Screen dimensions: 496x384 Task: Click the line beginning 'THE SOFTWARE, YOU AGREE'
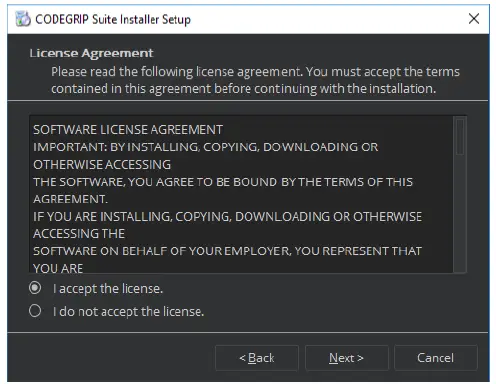coord(223,182)
